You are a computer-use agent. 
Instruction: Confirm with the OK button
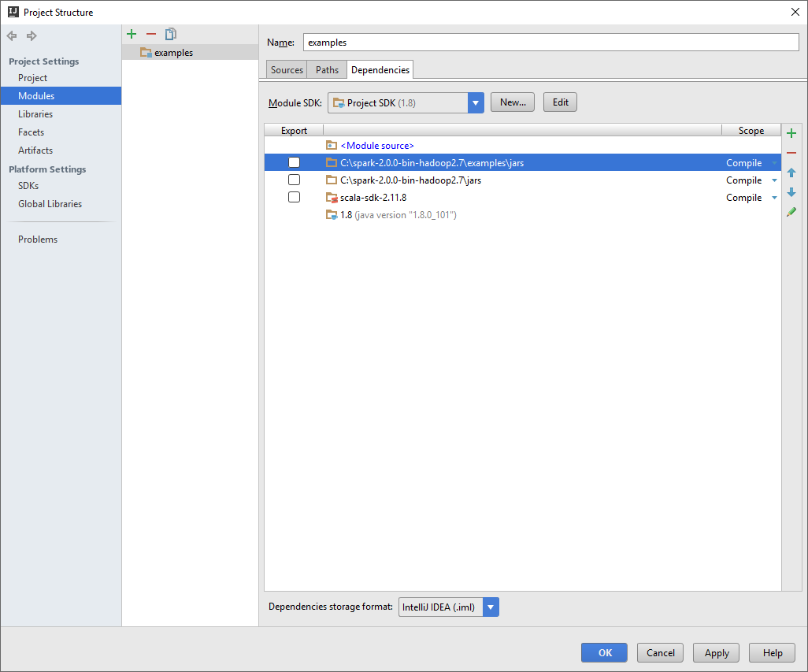(x=605, y=653)
